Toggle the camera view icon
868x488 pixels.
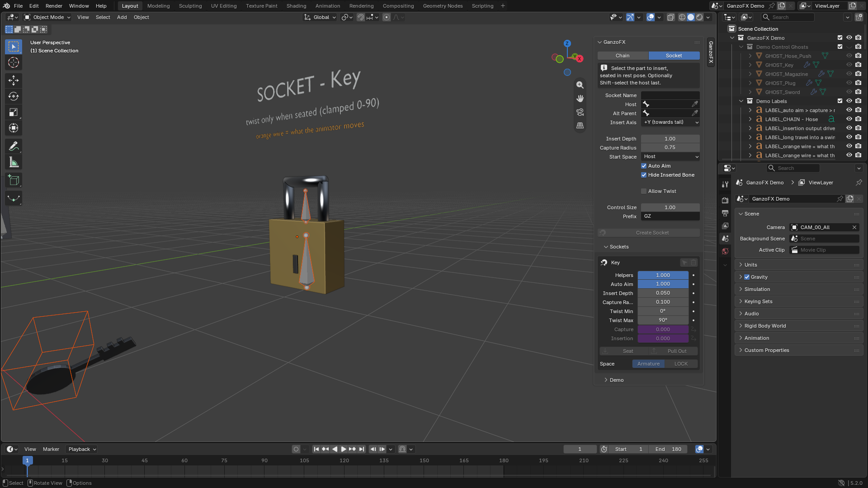pos(580,112)
